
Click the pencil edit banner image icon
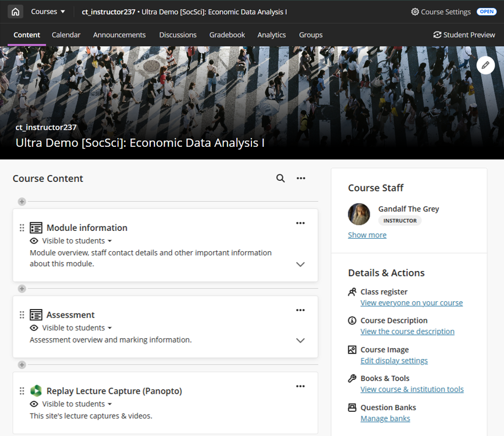[x=485, y=65]
